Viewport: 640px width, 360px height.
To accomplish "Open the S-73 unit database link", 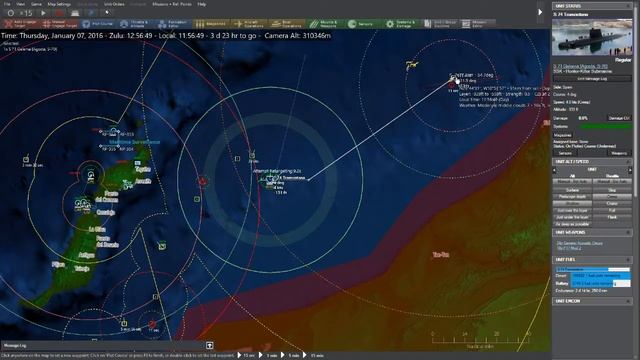I will (x=580, y=66).
